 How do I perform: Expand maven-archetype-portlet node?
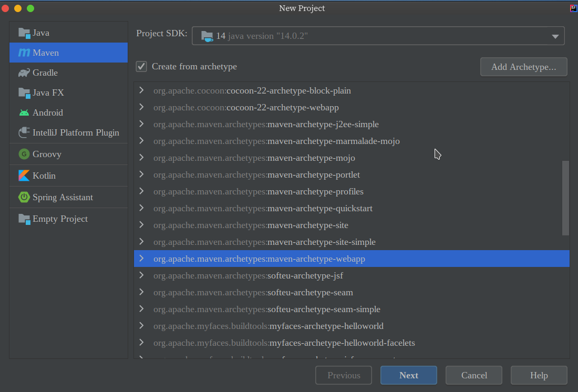(141, 174)
